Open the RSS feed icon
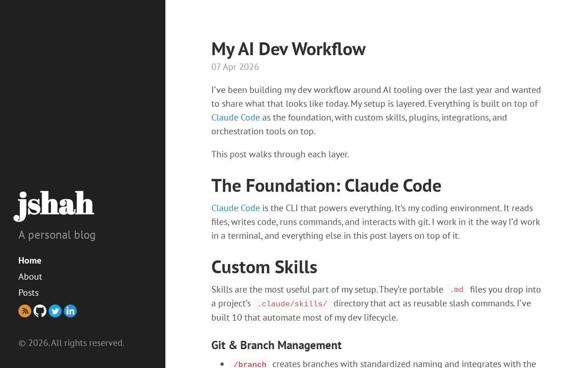This screenshot has width=588, height=368. click(x=25, y=311)
